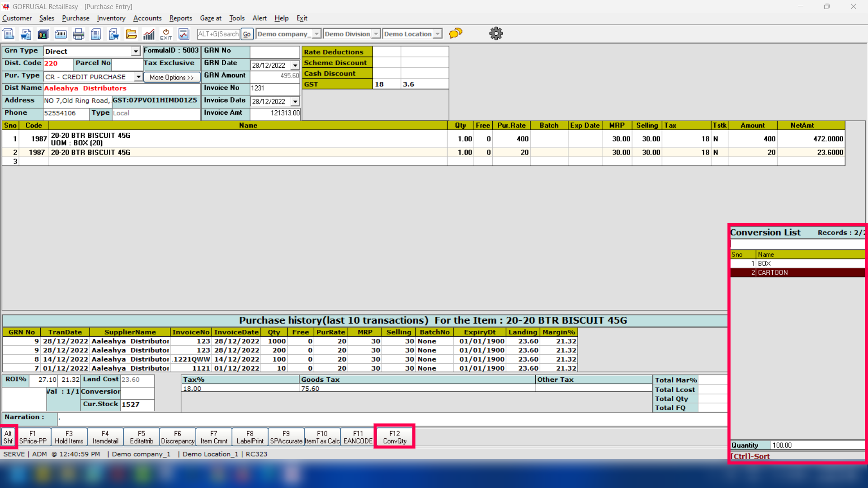Click the red EXIT power icon
Viewport: 868px width, 488px height.
click(166, 34)
